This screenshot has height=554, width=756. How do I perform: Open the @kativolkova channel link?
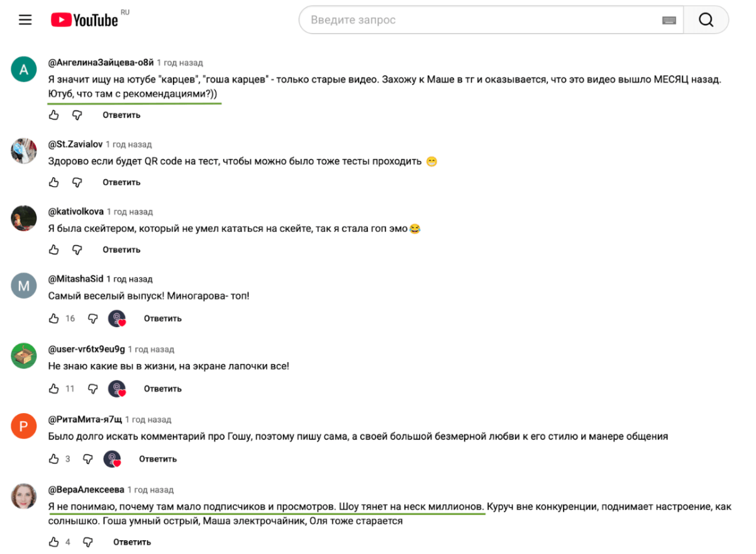click(x=76, y=211)
